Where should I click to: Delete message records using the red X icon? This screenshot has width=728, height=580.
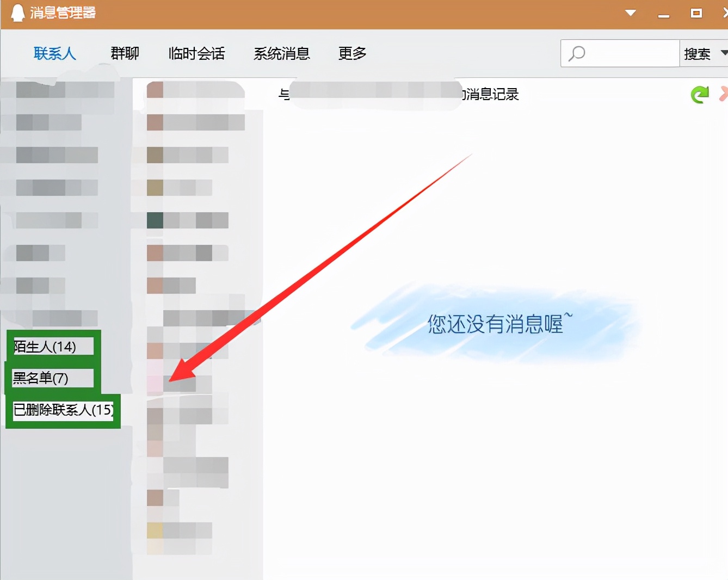(724, 94)
